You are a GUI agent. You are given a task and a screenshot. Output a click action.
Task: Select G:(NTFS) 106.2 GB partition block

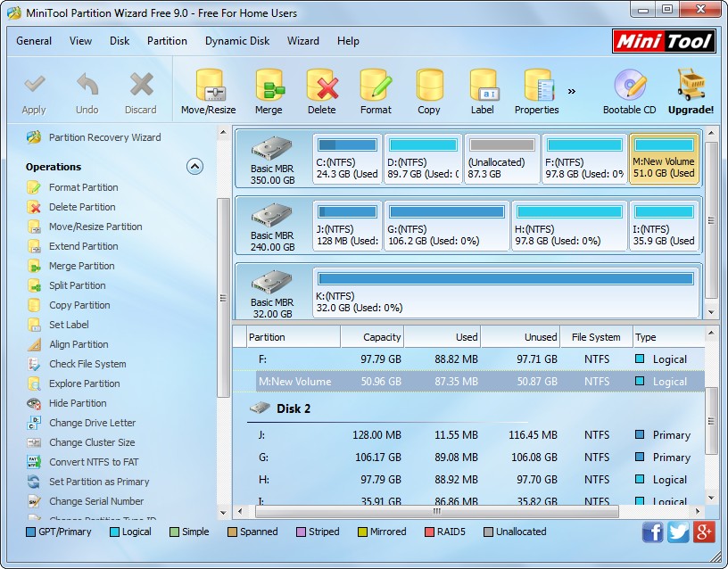447,226
